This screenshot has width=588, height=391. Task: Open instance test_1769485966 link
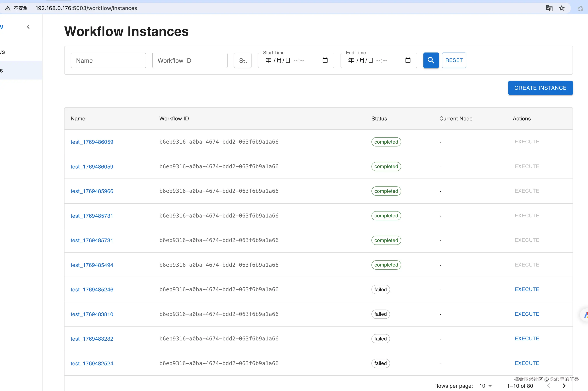(92, 191)
